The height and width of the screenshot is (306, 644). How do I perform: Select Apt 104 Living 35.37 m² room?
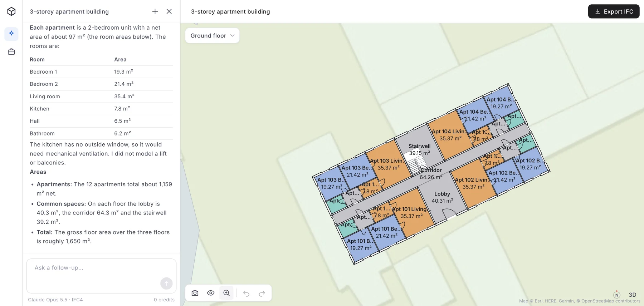(450, 135)
